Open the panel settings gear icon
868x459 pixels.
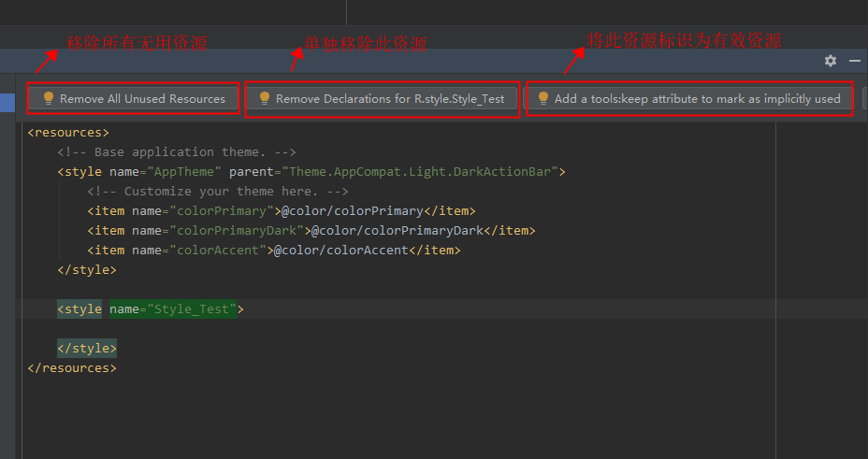(x=831, y=61)
